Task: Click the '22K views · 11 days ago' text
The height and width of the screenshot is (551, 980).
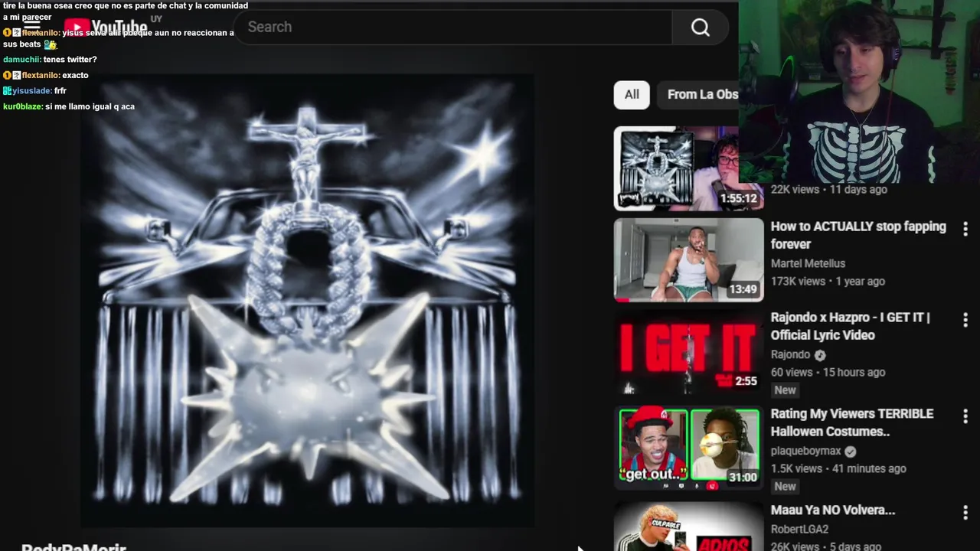Action: click(829, 189)
